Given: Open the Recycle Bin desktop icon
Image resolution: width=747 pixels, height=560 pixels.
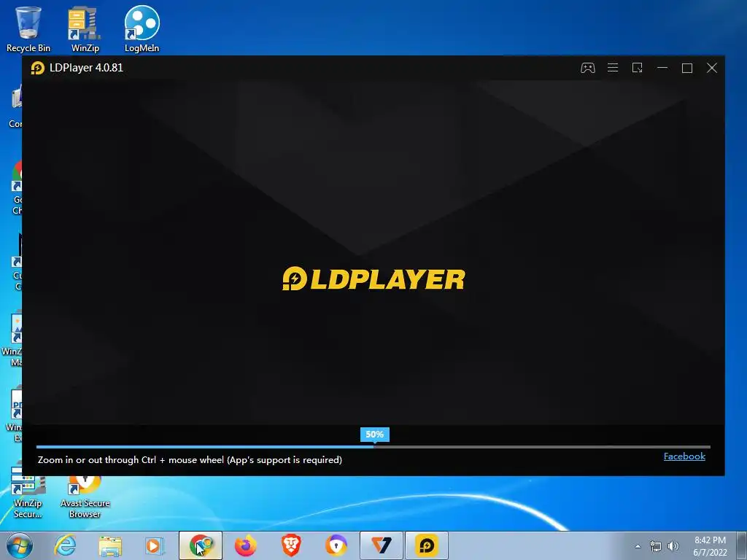Looking at the screenshot, I should [x=28, y=29].
